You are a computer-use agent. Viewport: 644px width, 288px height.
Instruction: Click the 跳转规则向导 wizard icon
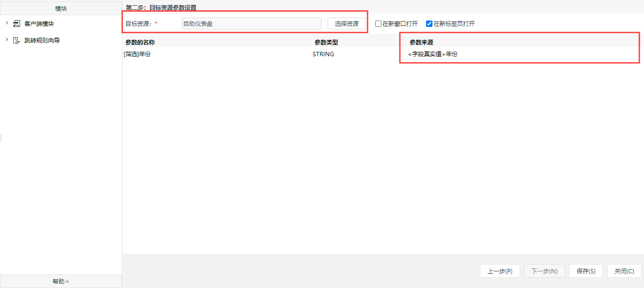[16, 40]
